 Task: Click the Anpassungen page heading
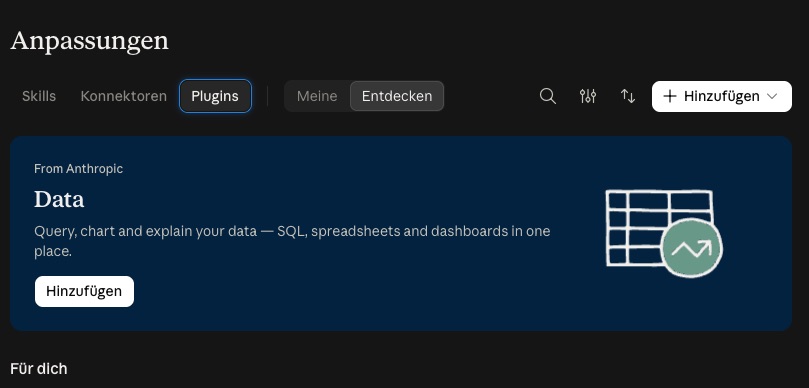coord(89,42)
